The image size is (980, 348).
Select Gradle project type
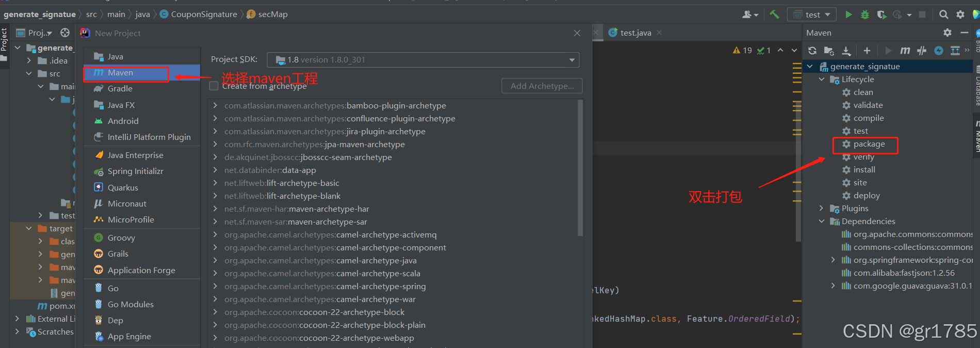[141, 89]
